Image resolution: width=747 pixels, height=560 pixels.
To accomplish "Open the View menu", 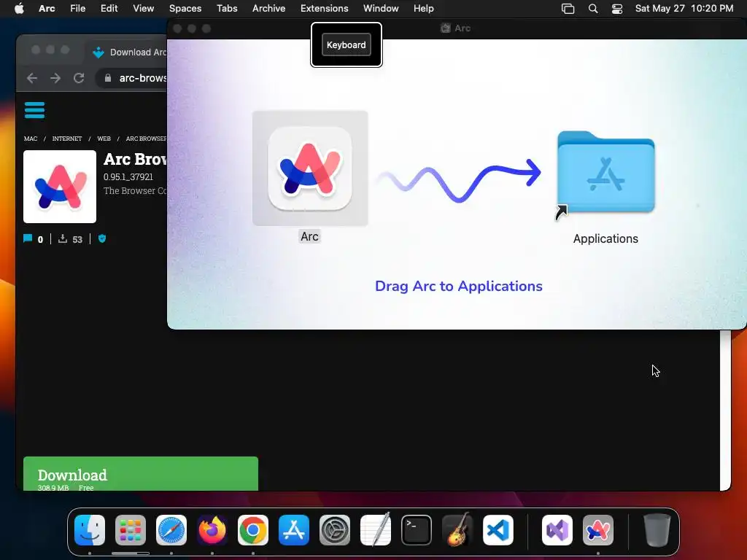I will (144, 9).
